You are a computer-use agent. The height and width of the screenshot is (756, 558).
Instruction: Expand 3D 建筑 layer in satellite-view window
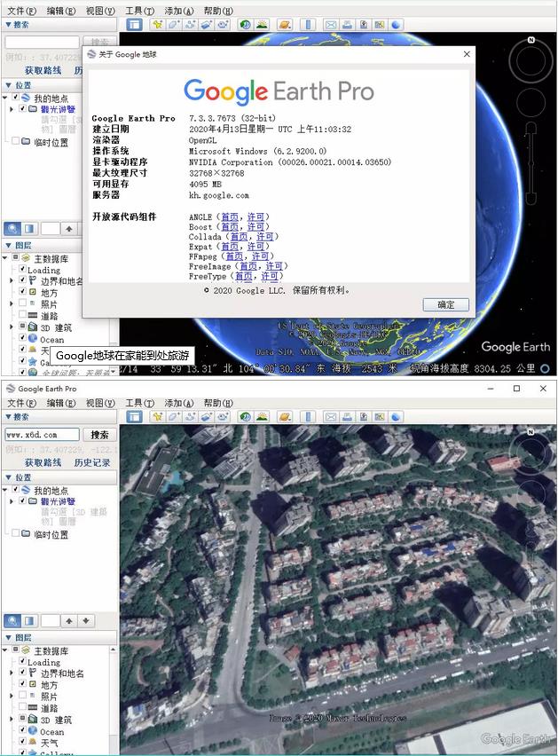click(x=12, y=719)
